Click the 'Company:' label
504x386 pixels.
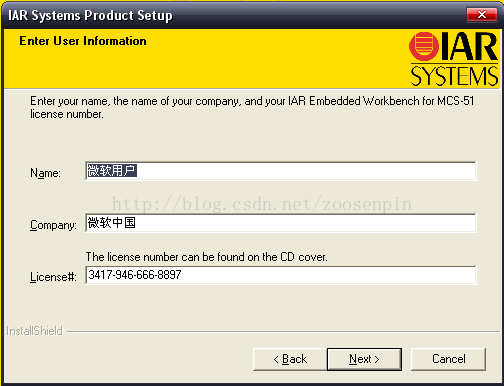(53, 225)
